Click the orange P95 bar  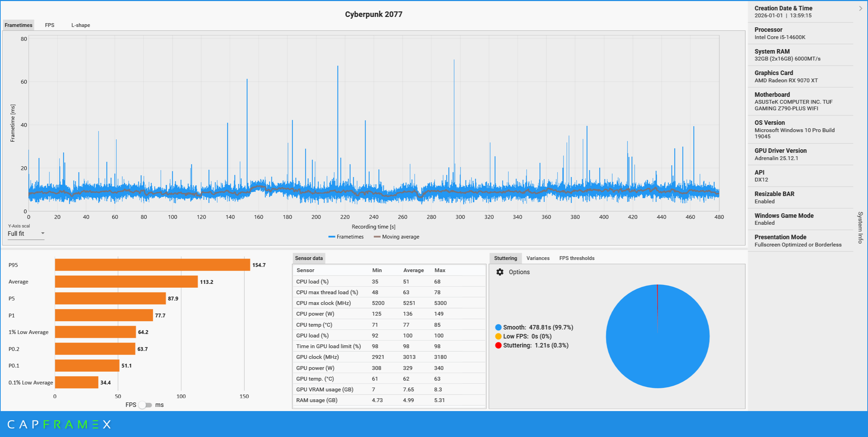[x=152, y=265]
